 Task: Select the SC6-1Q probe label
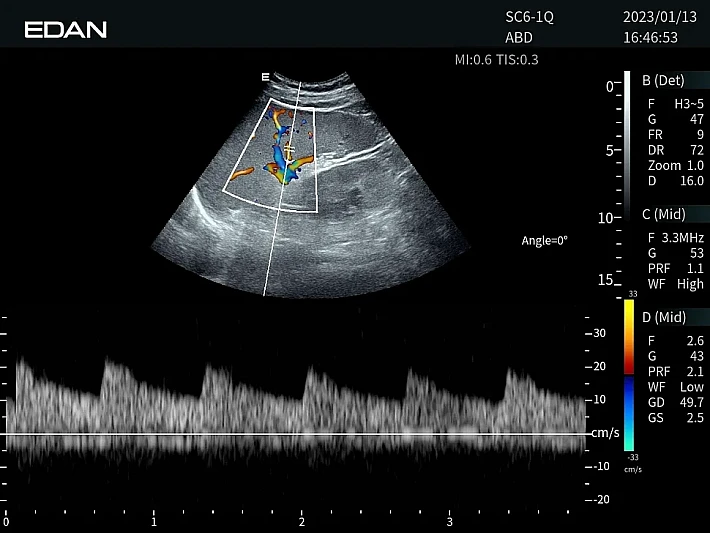(x=531, y=18)
